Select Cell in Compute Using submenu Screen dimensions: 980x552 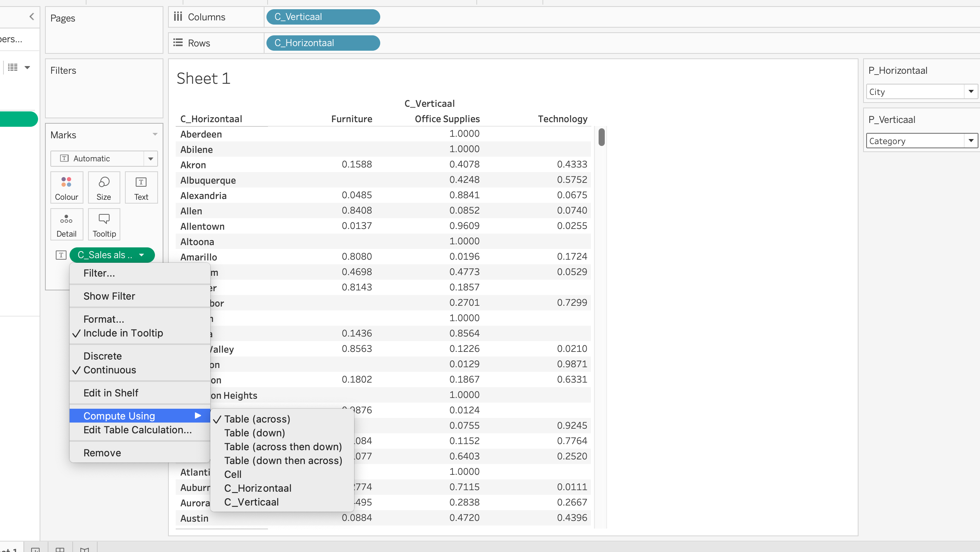coord(233,474)
